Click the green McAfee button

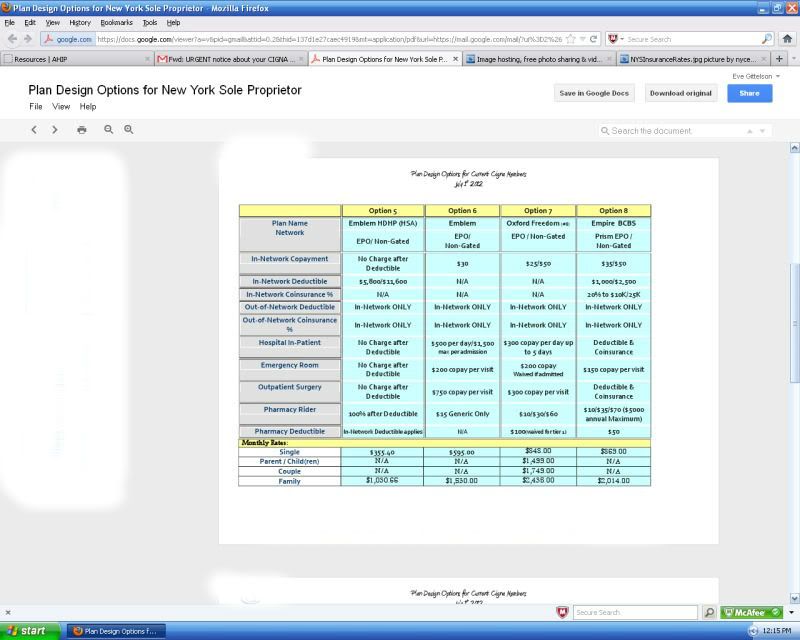click(x=752, y=612)
